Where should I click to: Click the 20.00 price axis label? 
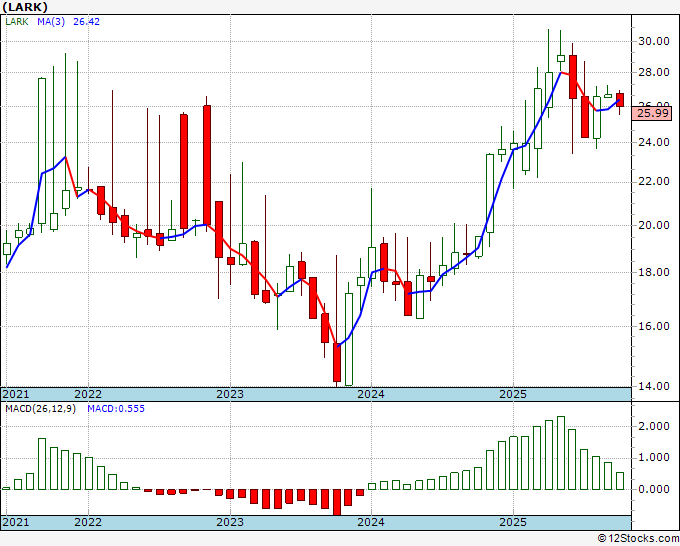(654, 225)
